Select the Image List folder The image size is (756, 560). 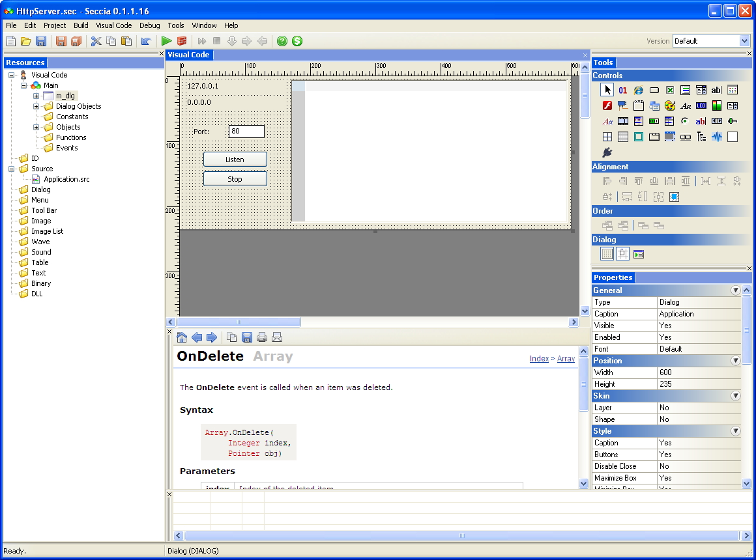(47, 231)
